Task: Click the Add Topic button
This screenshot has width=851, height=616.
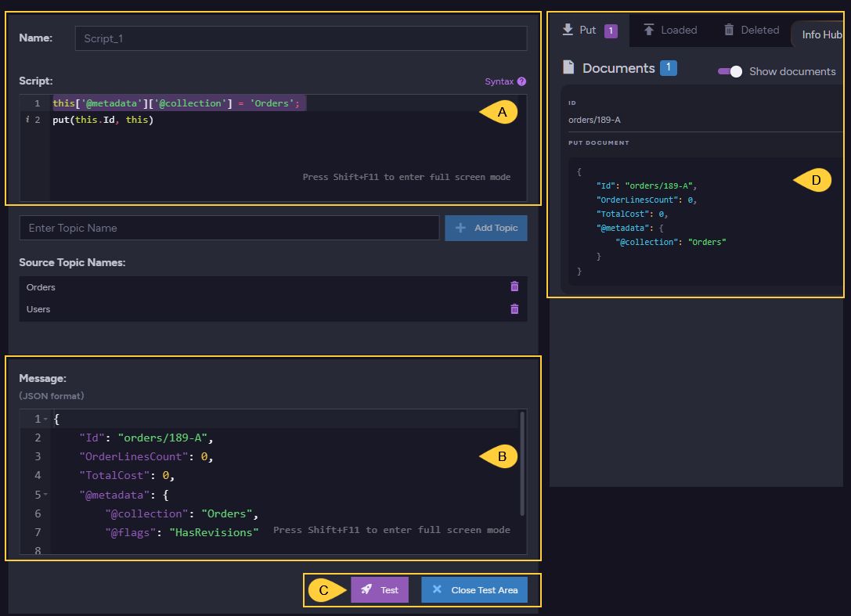Action: [485, 228]
